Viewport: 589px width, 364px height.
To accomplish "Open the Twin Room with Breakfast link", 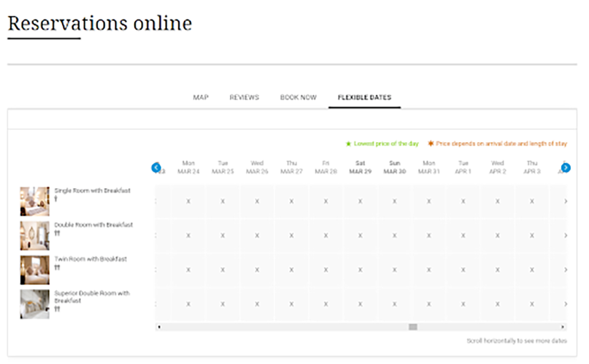I will click(x=90, y=259).
